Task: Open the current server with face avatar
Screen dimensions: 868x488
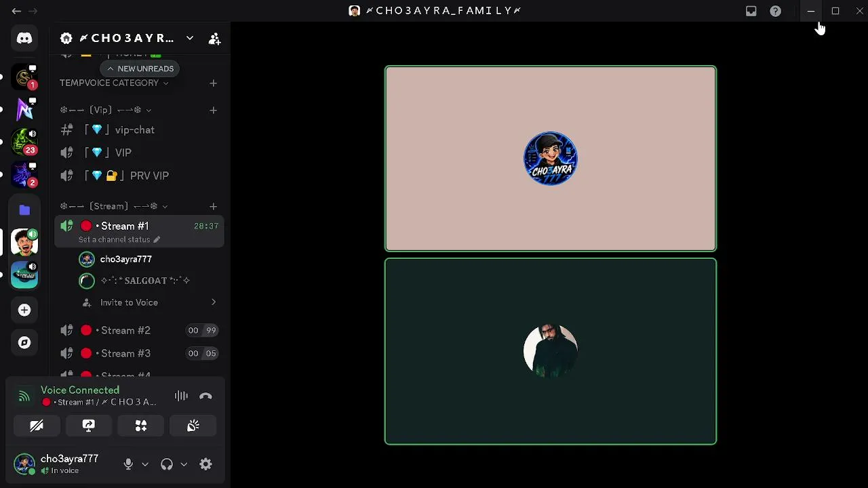Action: coord(24,242)
